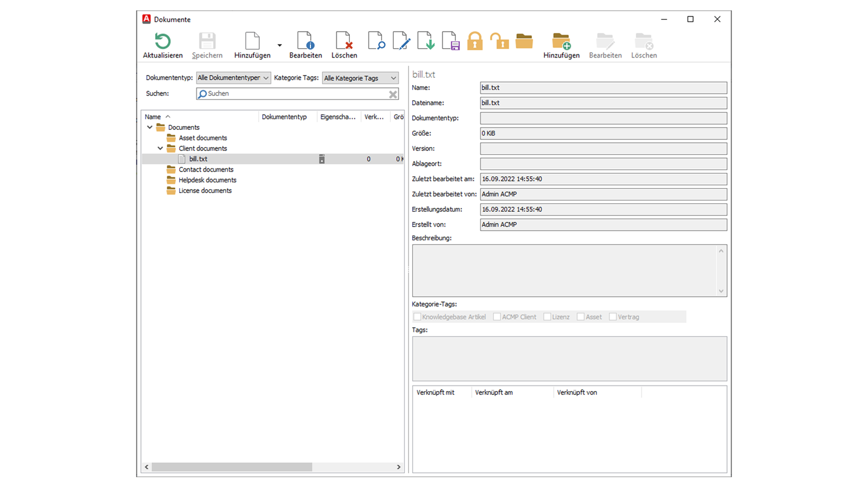Click the tree scrollbar left arrow

tap(146, 467)
